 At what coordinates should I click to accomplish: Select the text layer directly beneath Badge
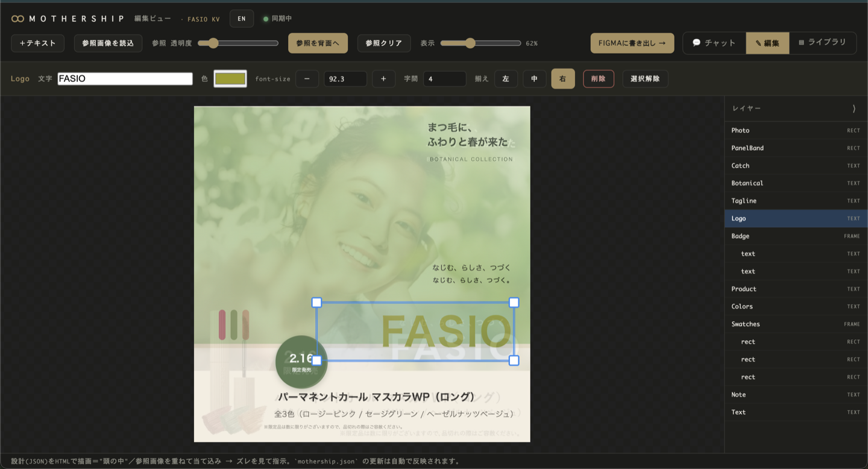tap(796, 254)
